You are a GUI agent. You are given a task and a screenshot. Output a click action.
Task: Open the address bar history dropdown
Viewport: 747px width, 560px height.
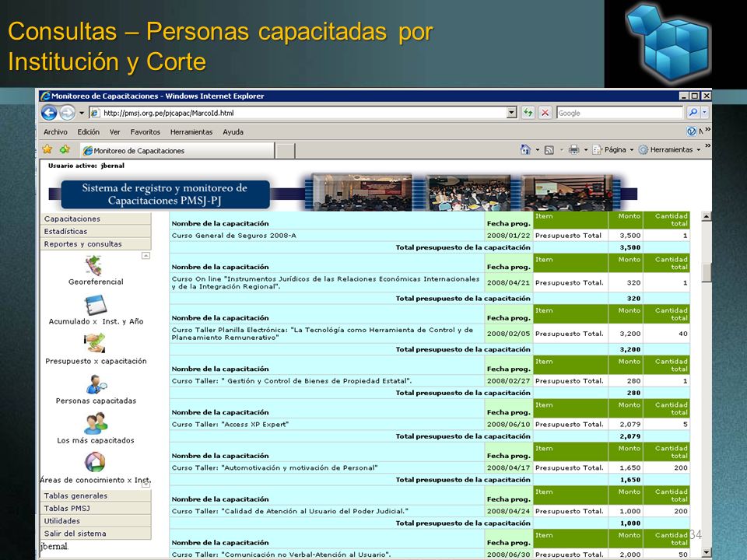pos(512,113)
